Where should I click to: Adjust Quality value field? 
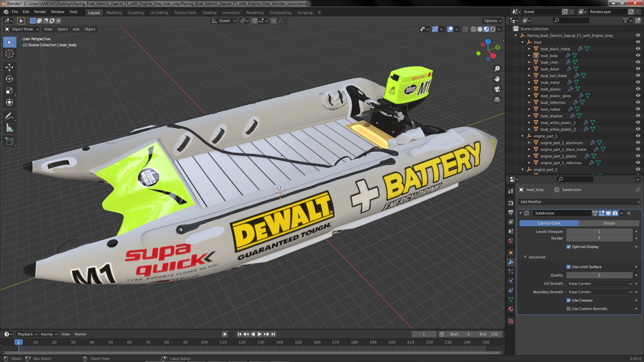(x=599, y=275)
